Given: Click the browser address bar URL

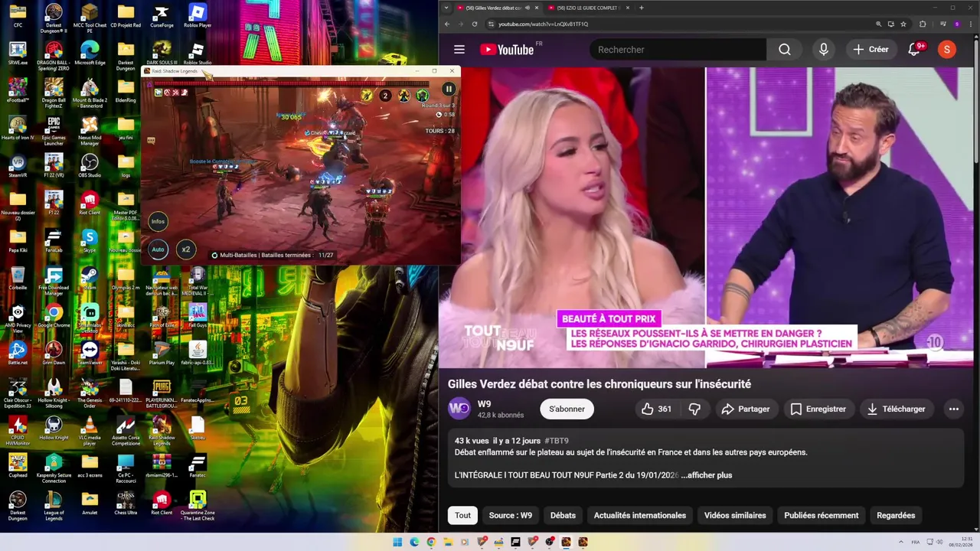Looking at the screenshot, I should [544, 24].
